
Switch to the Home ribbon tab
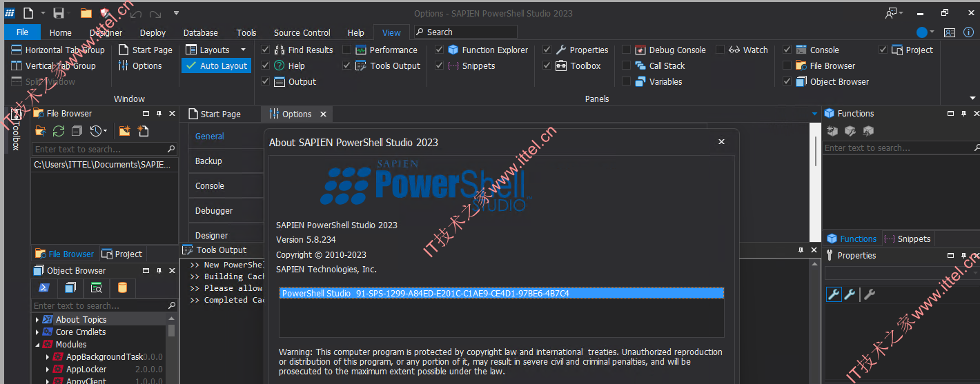point(61,32)
